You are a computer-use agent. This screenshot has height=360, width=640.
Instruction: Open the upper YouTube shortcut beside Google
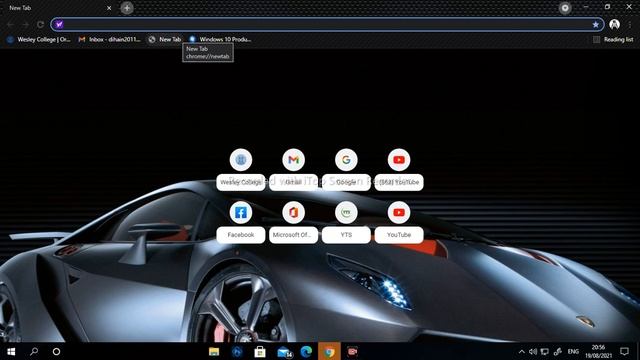(399, 160)
